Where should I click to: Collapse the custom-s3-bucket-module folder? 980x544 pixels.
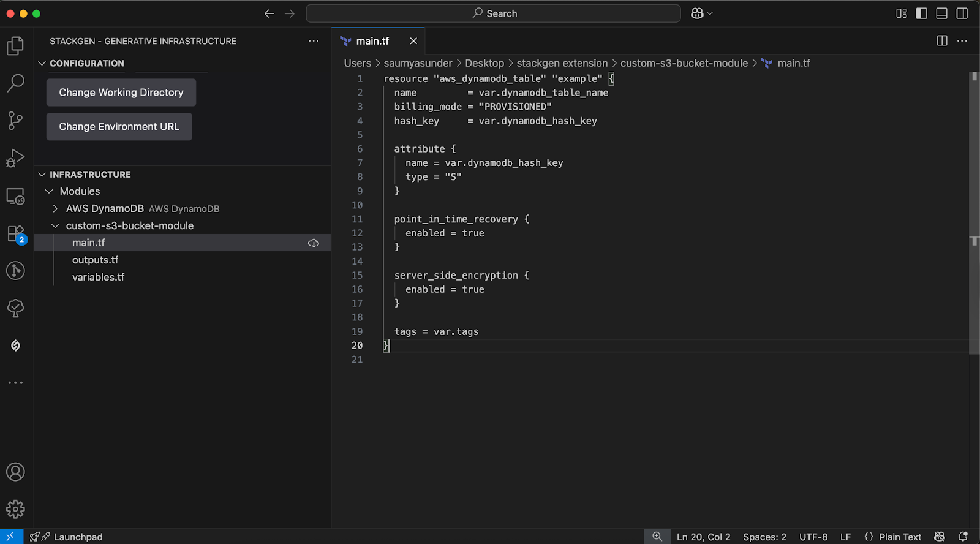[x=55, y=226]
